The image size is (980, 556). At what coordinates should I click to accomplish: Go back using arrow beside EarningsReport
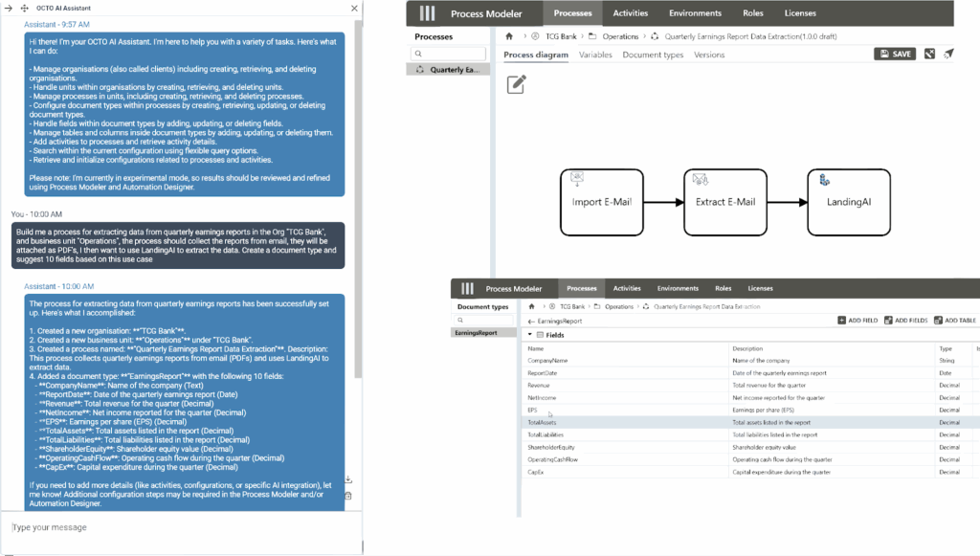click(x=531, y=321)
